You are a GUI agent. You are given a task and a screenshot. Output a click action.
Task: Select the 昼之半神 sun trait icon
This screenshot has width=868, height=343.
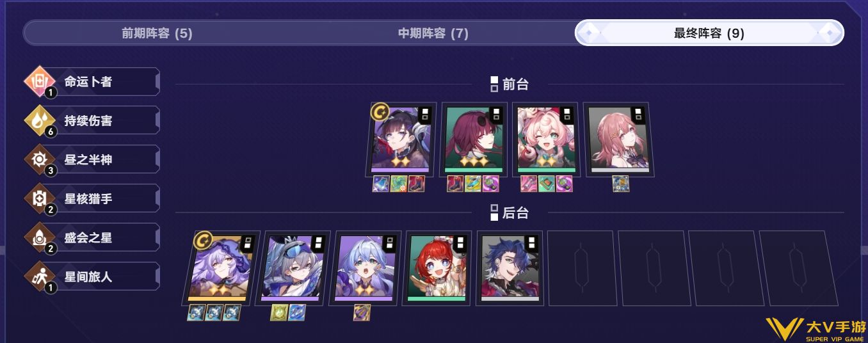(40, 160)
